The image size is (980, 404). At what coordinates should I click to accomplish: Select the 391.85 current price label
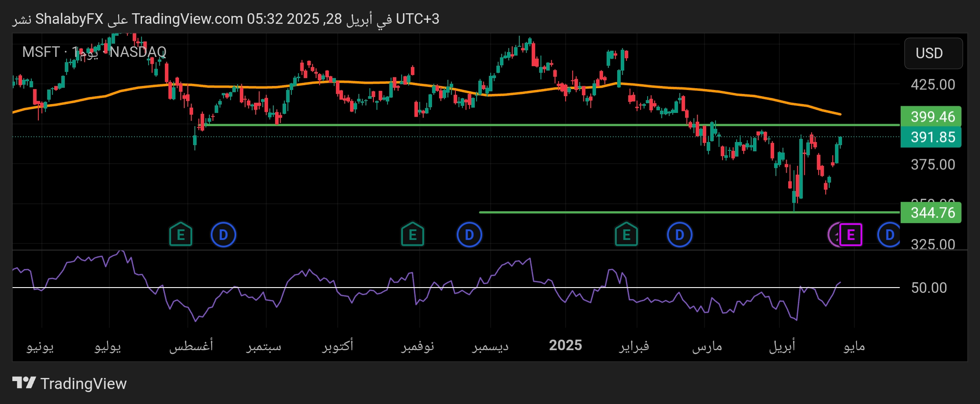click(x=931, y=137)
